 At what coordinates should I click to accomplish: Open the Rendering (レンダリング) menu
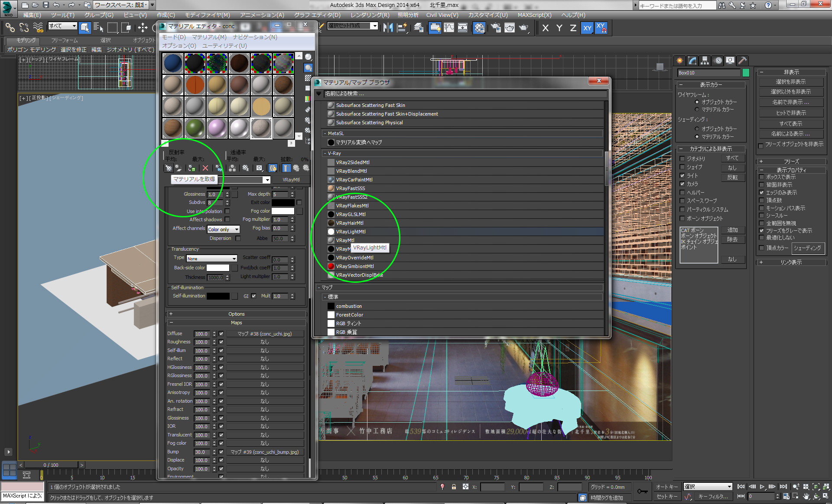pos(370,15)
